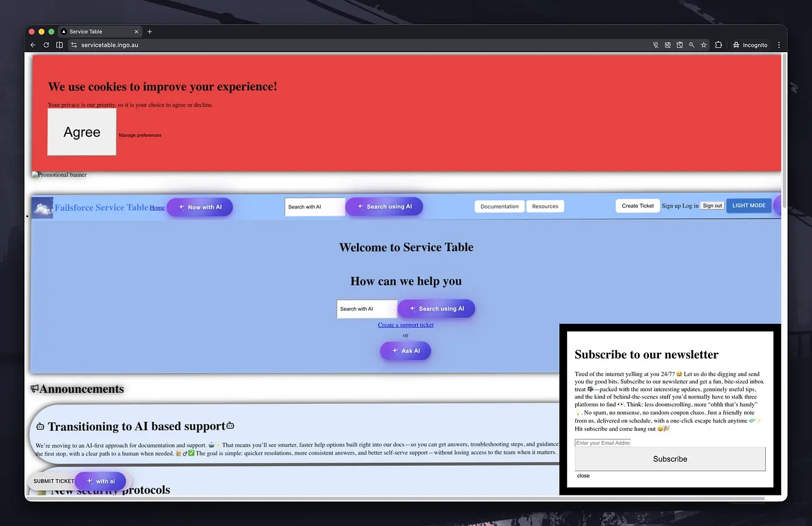
Task: Click the page reload icon
Action: tap(46, 44)
